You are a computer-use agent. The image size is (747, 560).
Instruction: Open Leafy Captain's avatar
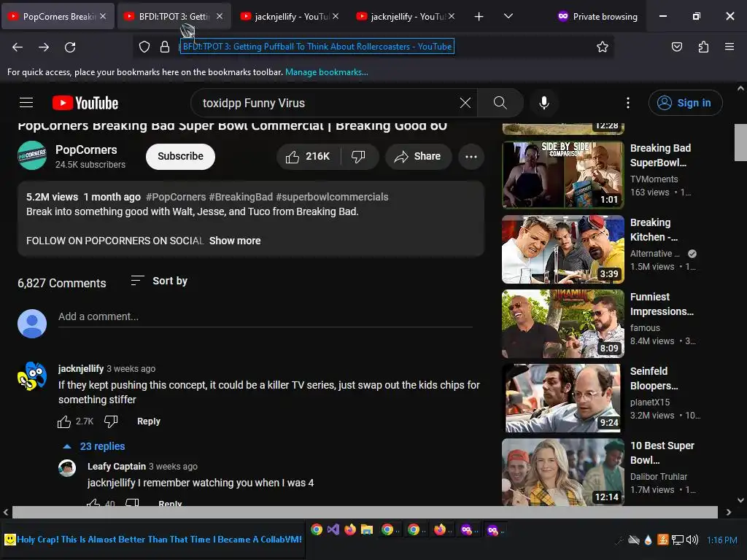point(67,468)
